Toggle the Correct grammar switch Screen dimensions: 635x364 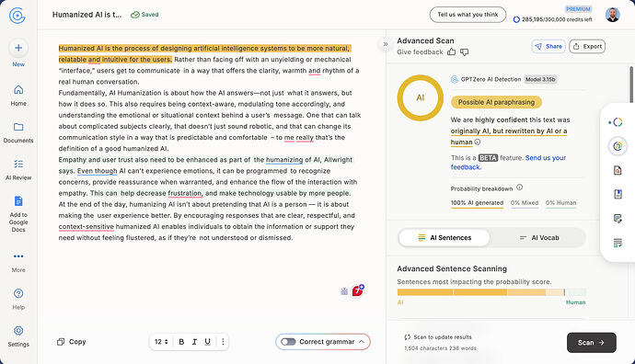click(288, 342)
